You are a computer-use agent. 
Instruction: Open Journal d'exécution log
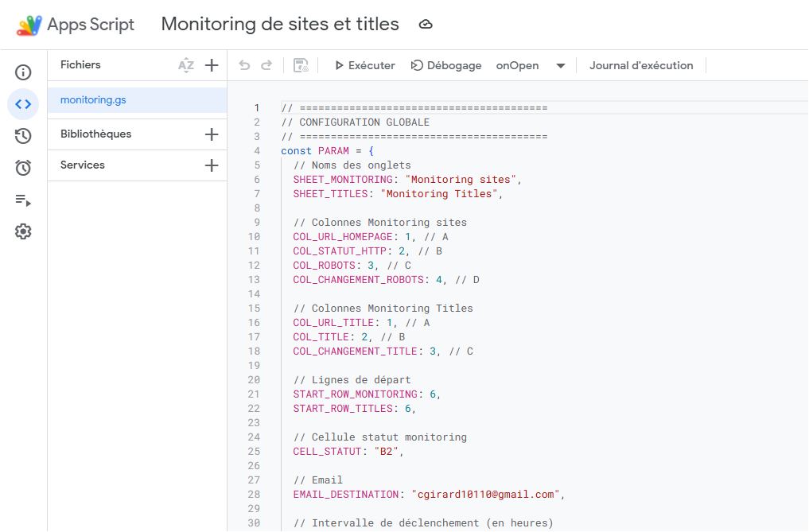[x=640, y=65]
